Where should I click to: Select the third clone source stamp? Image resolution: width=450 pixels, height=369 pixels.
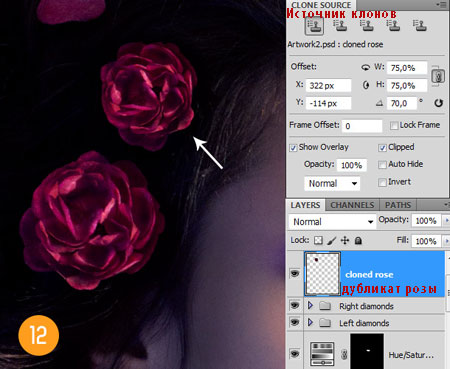pyautogui.click(x=367, y=25)
